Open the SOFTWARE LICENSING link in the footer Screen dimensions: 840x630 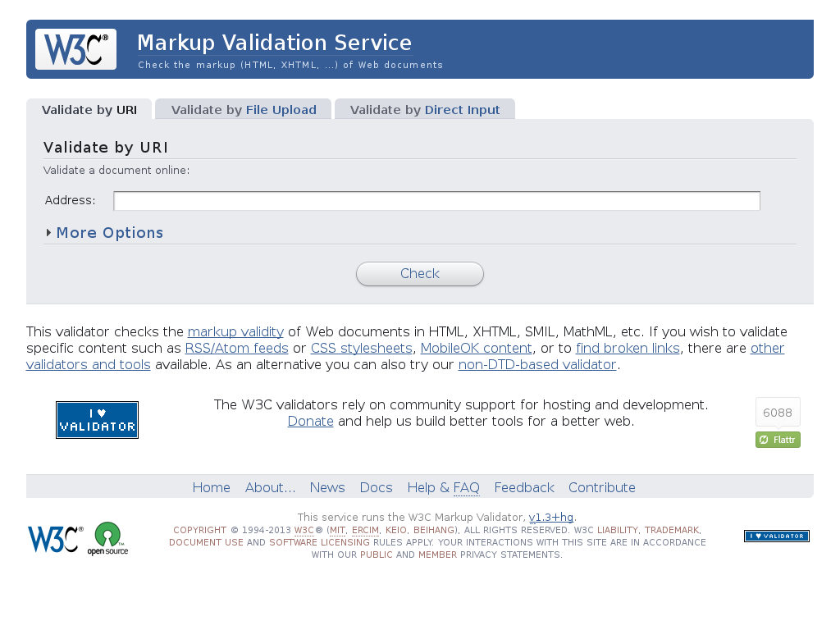[319, 542]
